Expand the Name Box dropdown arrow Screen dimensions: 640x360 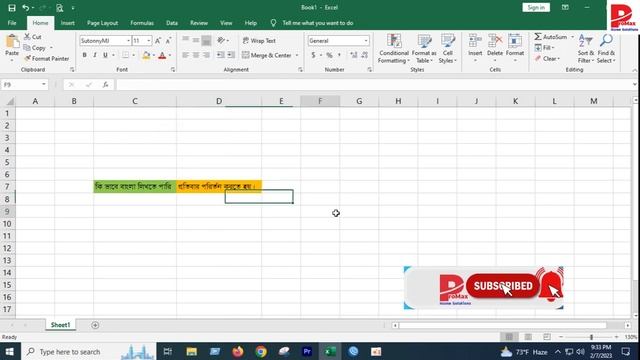tap(44, 84)
